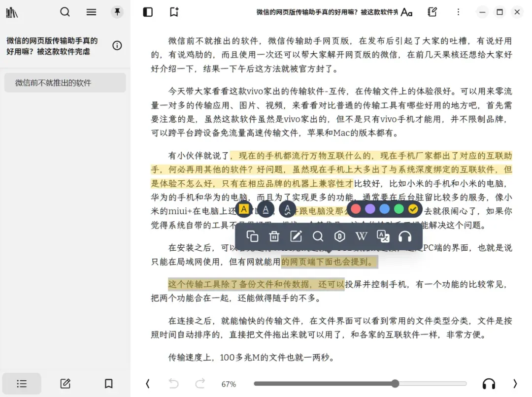
Task: Choose the yellow checked highlight color
Action: tap(413, 209)
